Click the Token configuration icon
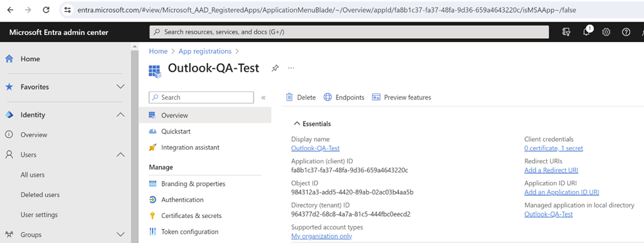644x243 pixels. point(152,232)
